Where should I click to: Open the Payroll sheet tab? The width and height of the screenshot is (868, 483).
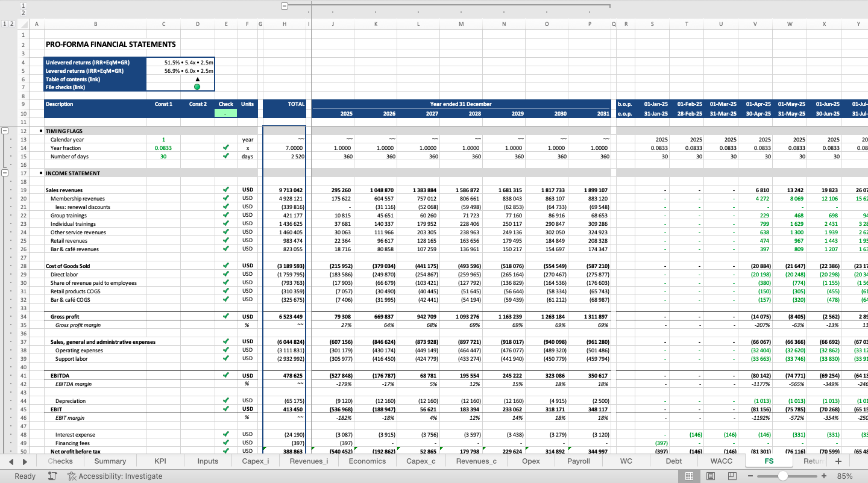577,461
